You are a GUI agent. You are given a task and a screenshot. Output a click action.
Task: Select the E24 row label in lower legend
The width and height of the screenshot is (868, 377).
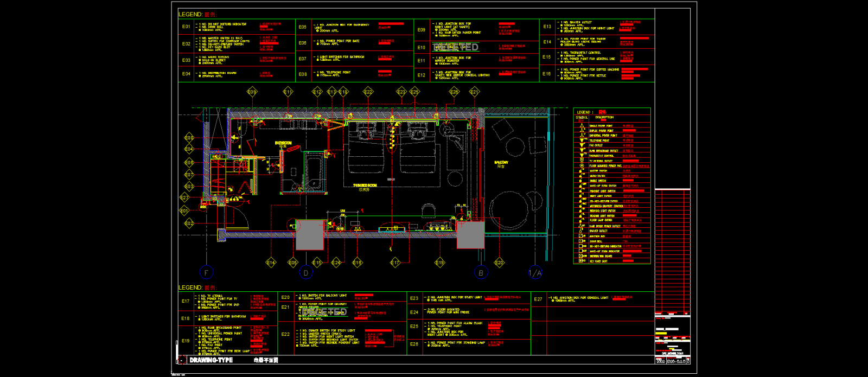point(414,312)
